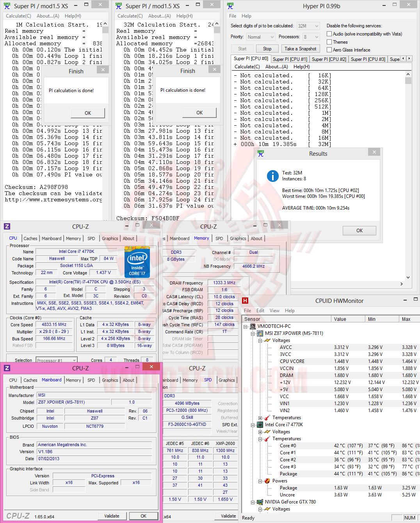Tick the Themes checkbox in Hyper PI
Screen dimensions: 420x523
point(329,42)
